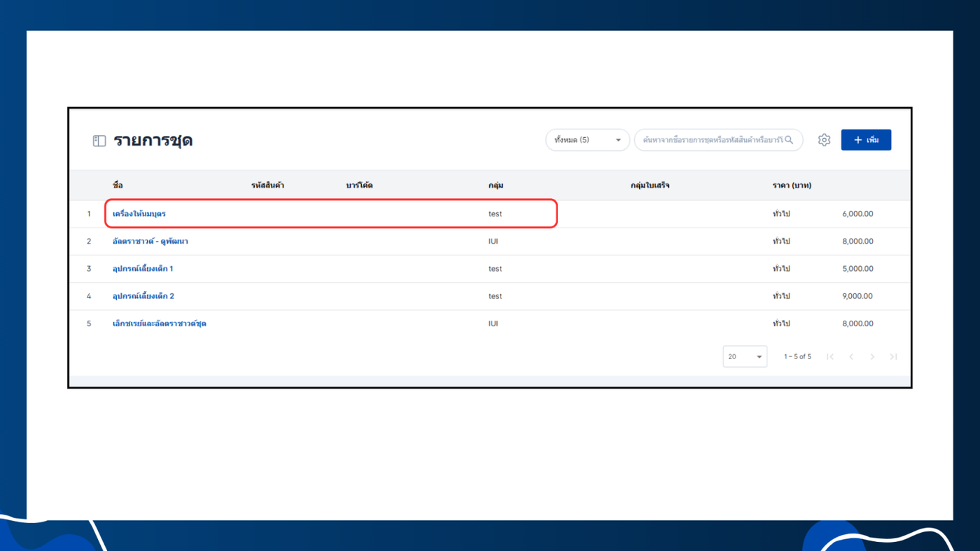Open the อัลตราซาวด์ - ดูพัฒนา item
Screen dimensions: 980x551
pos(150,242)
